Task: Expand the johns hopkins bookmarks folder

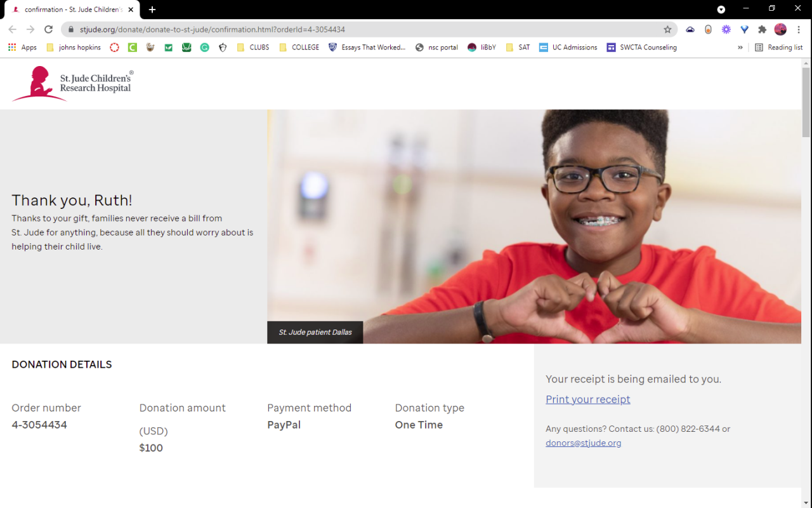Action: click(x=74, y=47)
